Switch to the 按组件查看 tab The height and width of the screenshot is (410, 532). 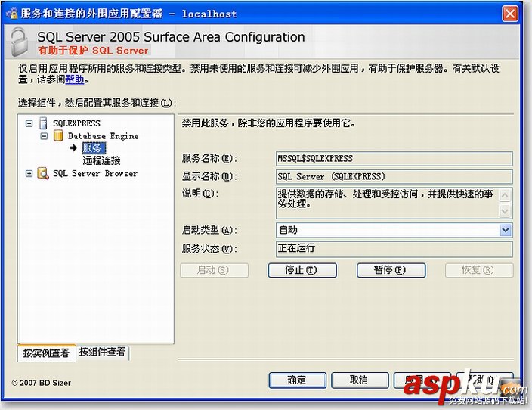103,352
